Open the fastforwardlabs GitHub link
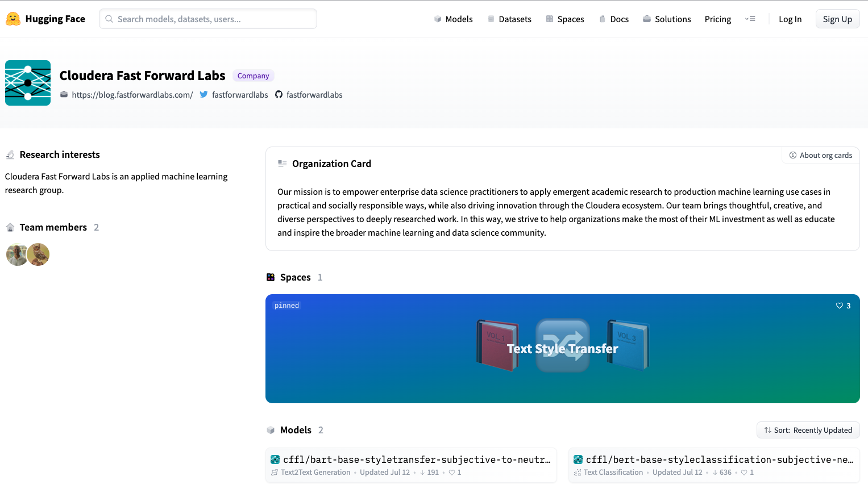Screen dimensions: 868x489 (x=314, y=95)
